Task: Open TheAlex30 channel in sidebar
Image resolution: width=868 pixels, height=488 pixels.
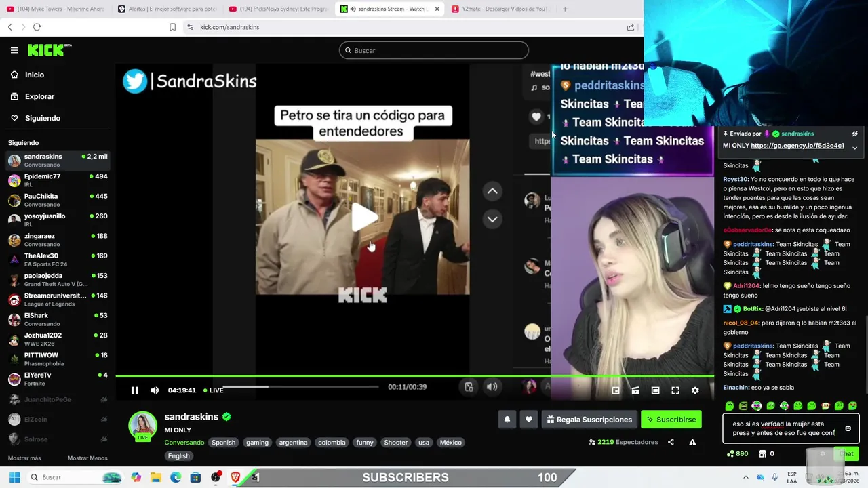Action: tap(58, 260)
